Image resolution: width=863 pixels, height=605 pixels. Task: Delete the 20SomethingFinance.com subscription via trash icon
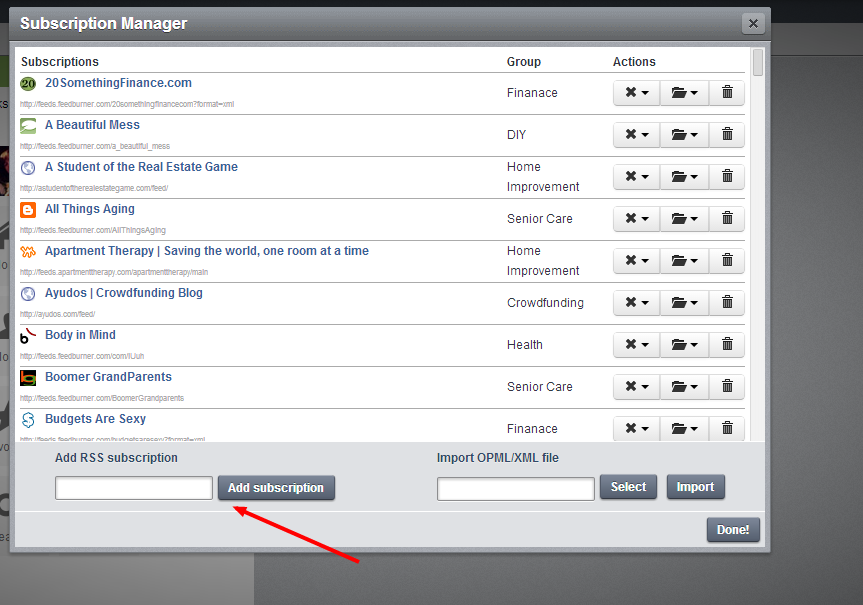tap(727, 93)
